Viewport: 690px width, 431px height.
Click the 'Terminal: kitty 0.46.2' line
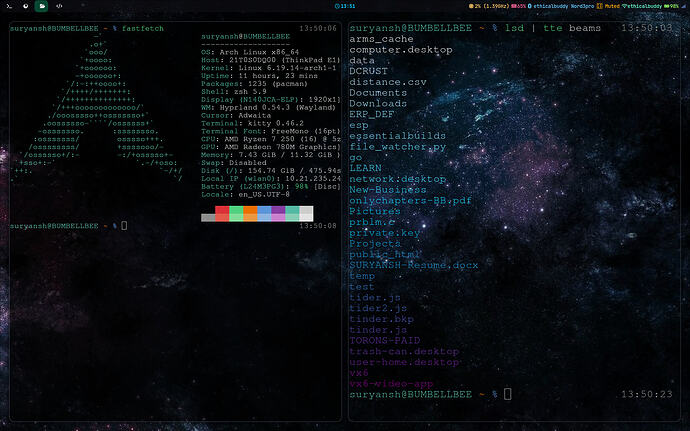(252, 123)
